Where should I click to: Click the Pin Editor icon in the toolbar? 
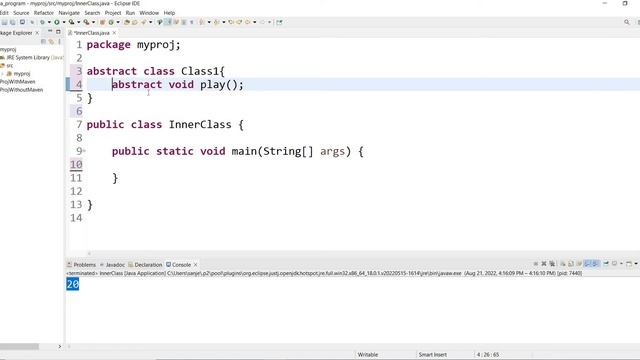(279, 22)
